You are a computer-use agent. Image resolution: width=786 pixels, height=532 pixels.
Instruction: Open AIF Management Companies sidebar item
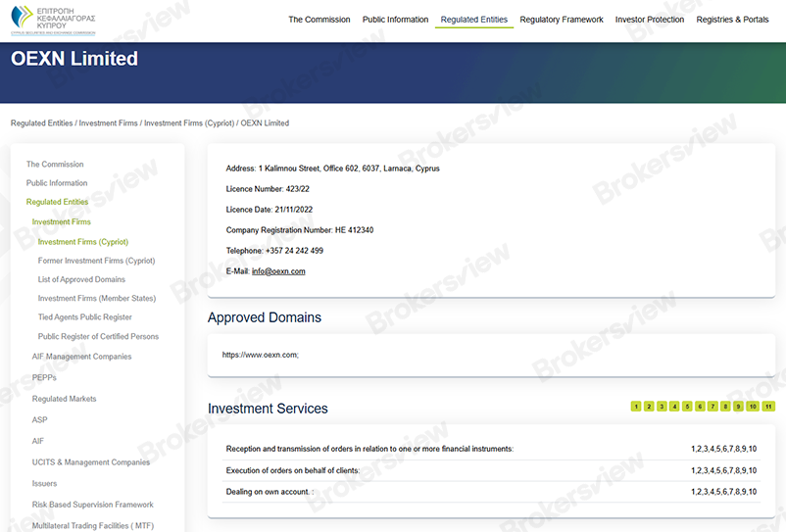click(x=81, y=357)
